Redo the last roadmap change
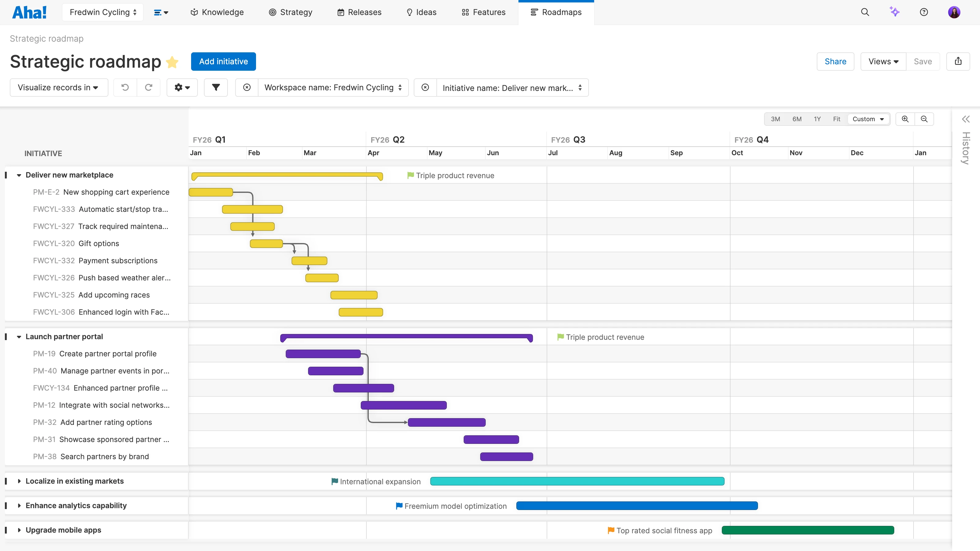 pyautogui.click(x=149, y=88)
